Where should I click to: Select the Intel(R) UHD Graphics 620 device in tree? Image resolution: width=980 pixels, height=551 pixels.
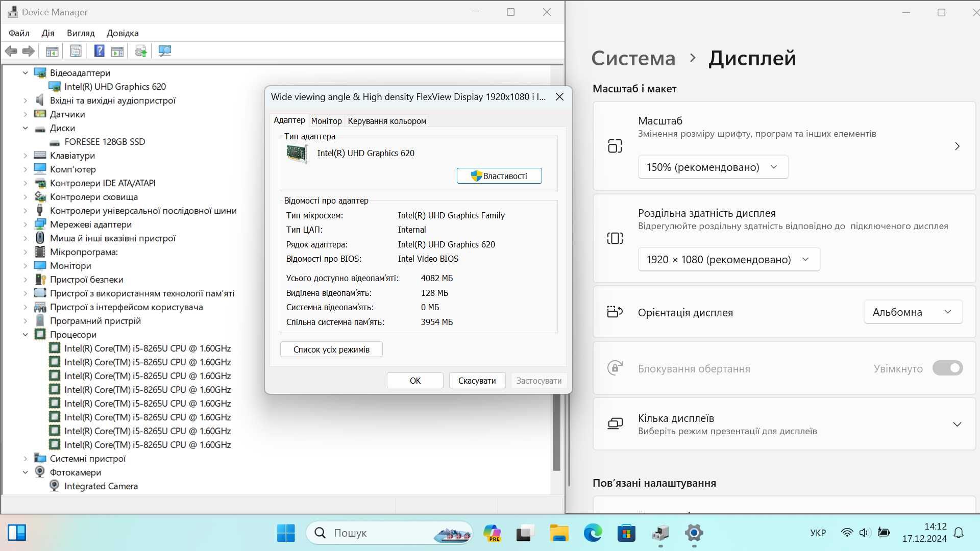tap(115, 87)
